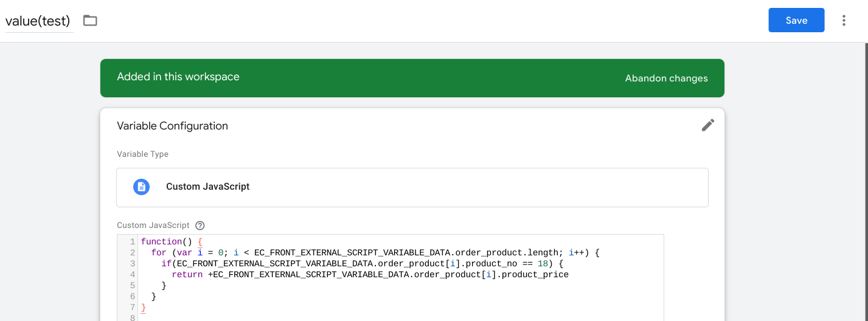Viewport: 868px width, 321px height.
Task: Click the red underlined closing brace on line 7
Action: [144, 308]
